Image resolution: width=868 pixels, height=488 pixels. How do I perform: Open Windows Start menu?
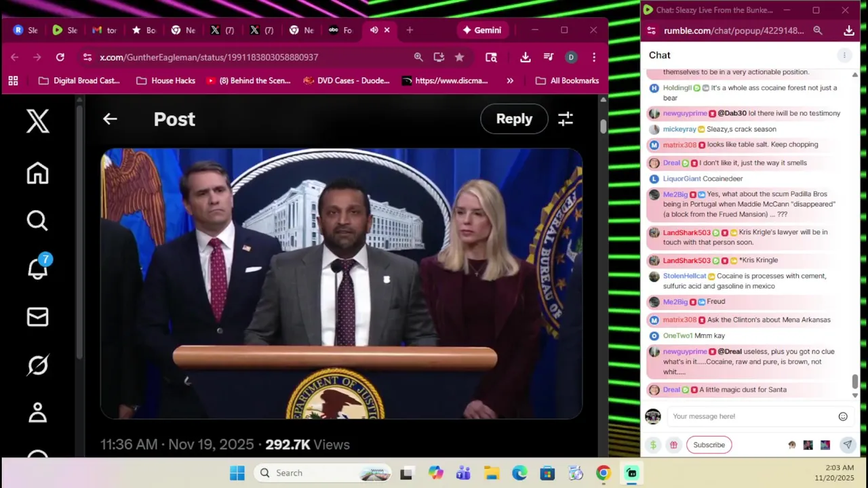(237, 473)
